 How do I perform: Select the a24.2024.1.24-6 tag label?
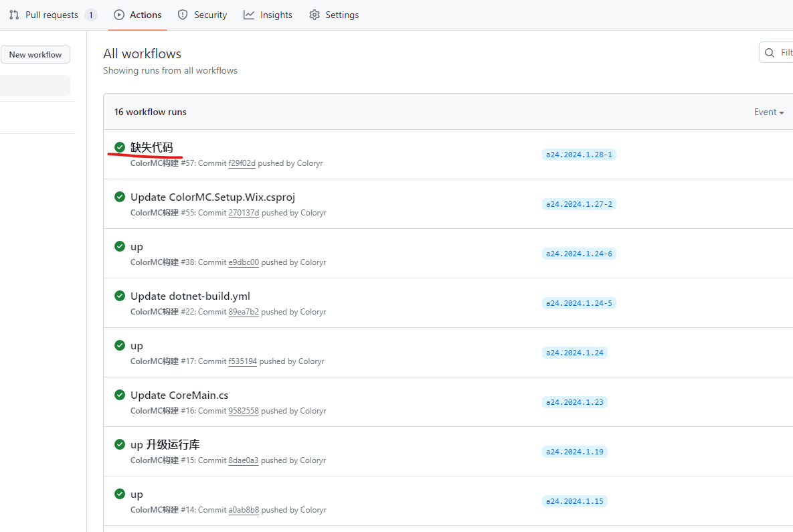pyautogui.click(x=578, y=254)
